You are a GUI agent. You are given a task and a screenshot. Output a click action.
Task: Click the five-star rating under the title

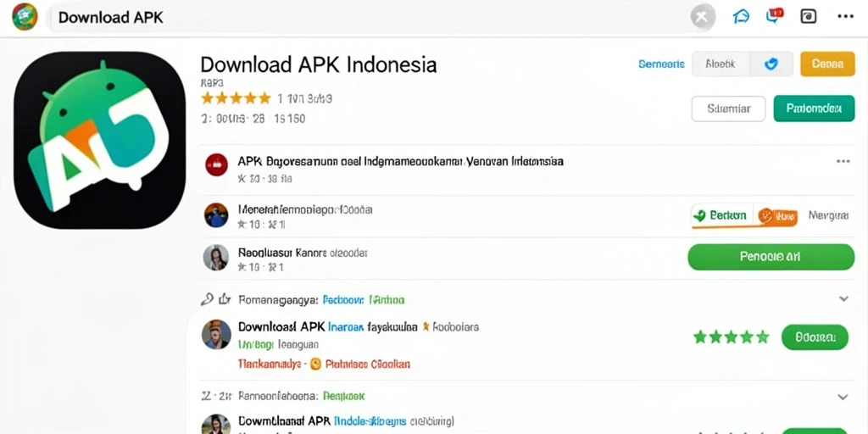click(x=236, y=98)
